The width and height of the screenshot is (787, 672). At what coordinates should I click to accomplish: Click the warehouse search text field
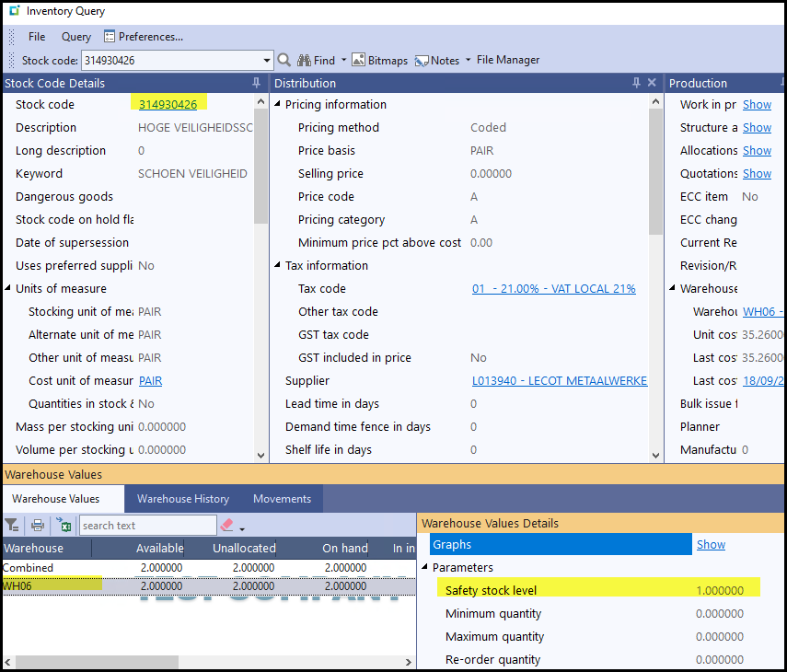[147, 526]
